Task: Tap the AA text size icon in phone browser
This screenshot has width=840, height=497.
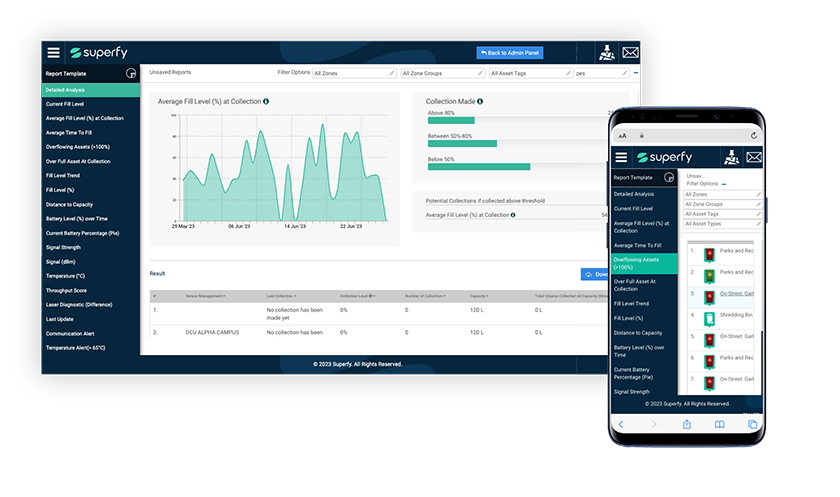Action: pos(622,136)
